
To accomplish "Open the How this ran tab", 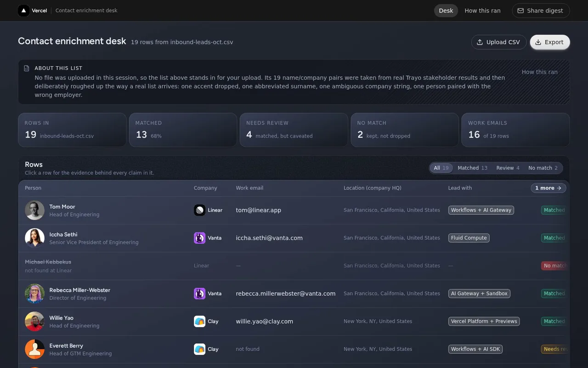I will [482, 11].
